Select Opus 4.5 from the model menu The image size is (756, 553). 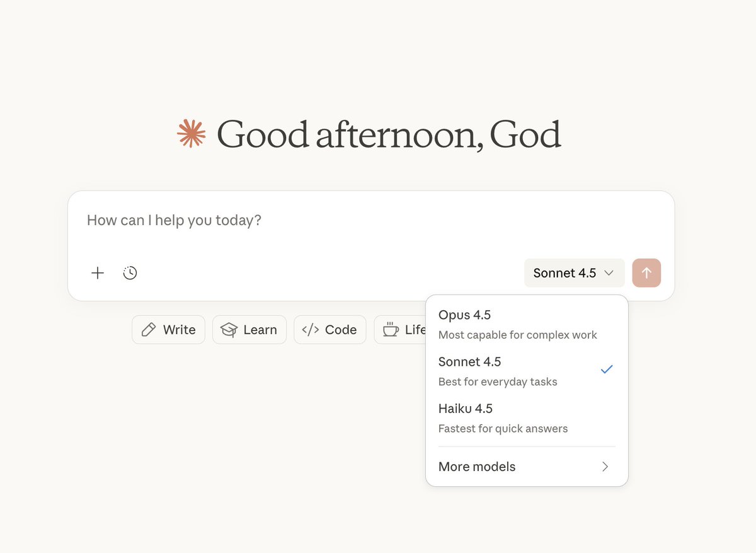pos(527,324)
